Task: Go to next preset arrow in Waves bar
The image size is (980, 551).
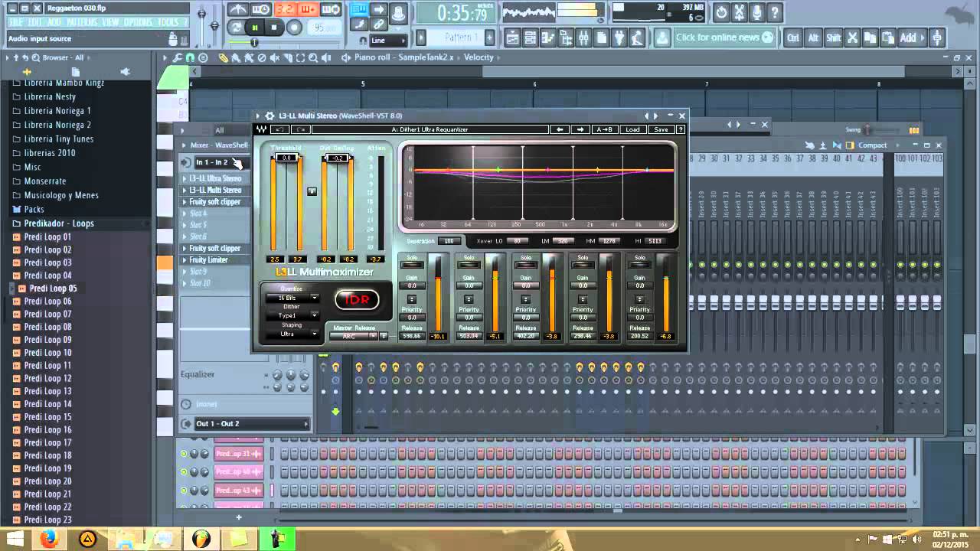Action: (x=580, y=129)
